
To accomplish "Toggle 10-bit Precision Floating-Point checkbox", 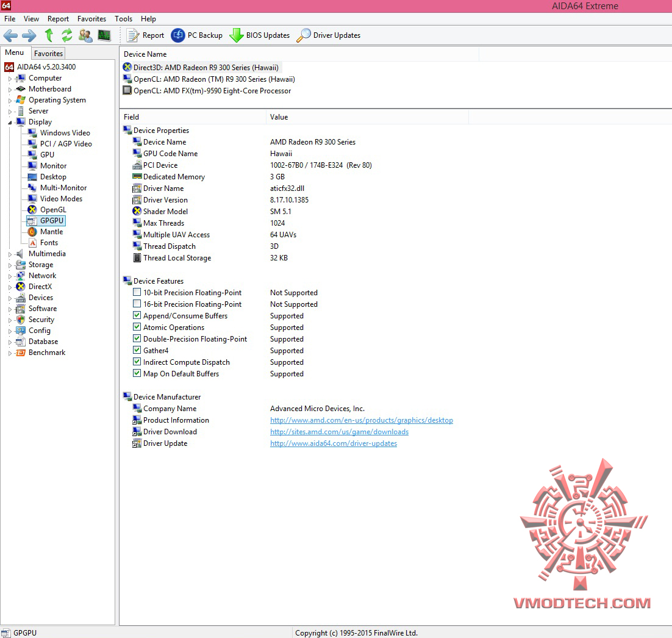I will click(137, 292).
